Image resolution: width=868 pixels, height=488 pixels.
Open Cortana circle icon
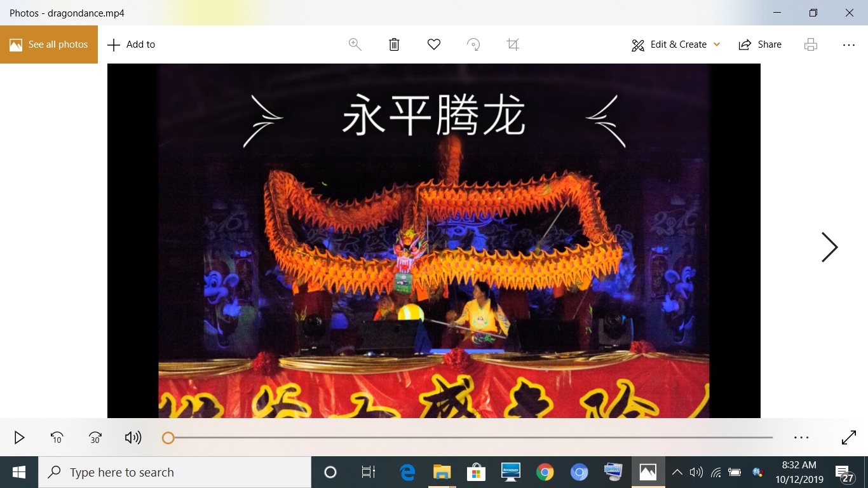(330, 472)
